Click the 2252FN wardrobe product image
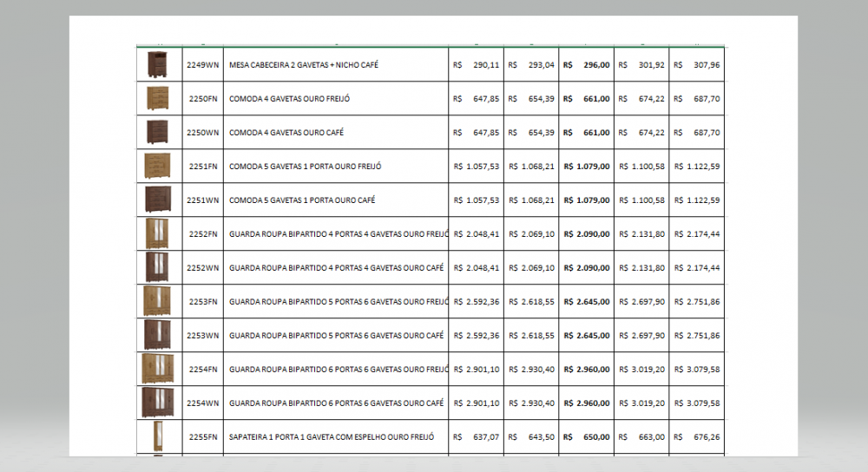 pyautogui.click(x=157, y=233)
